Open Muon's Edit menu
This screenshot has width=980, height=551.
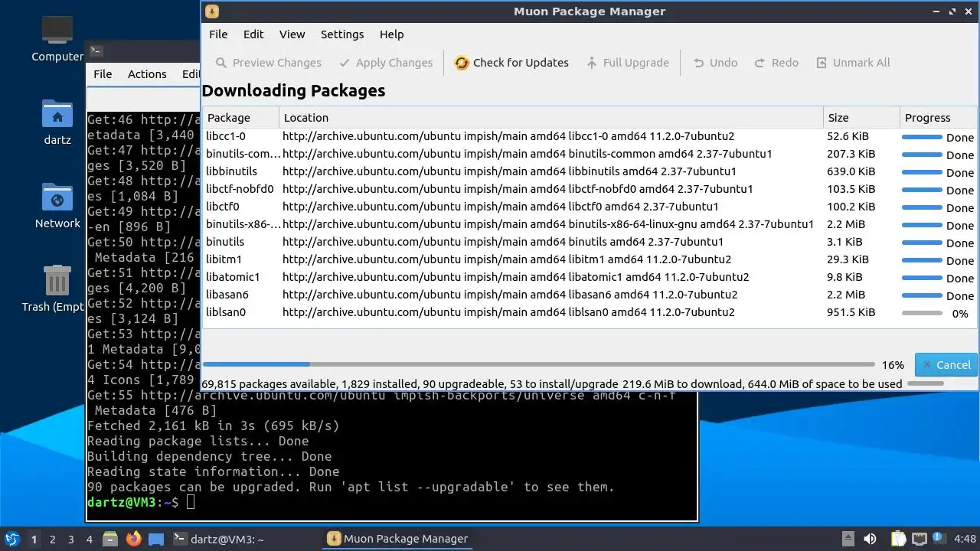[253, 34]
